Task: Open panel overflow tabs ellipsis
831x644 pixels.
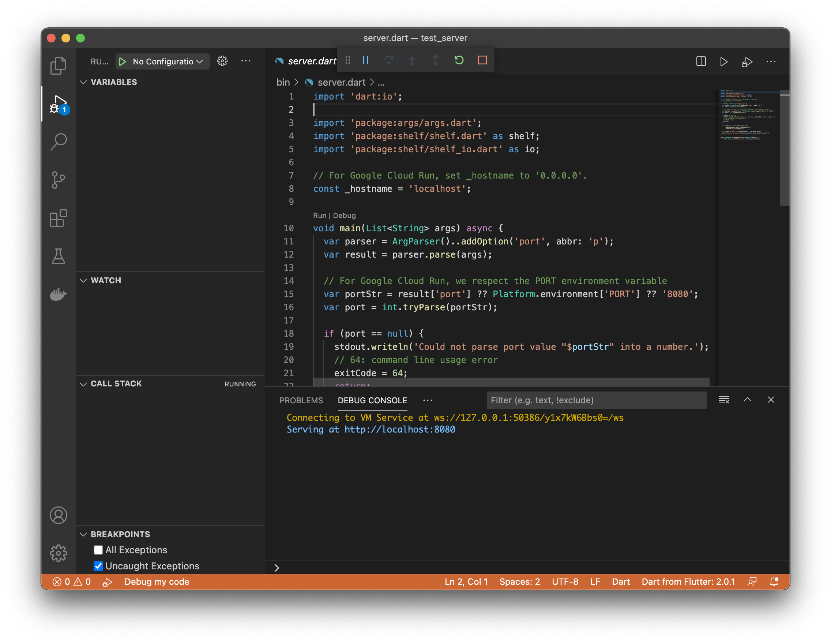Action: 428,400
